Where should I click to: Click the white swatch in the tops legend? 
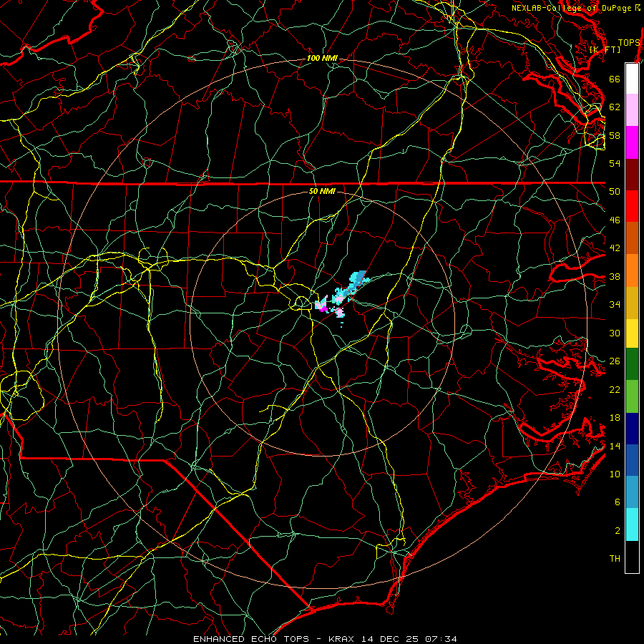point(632,79)
